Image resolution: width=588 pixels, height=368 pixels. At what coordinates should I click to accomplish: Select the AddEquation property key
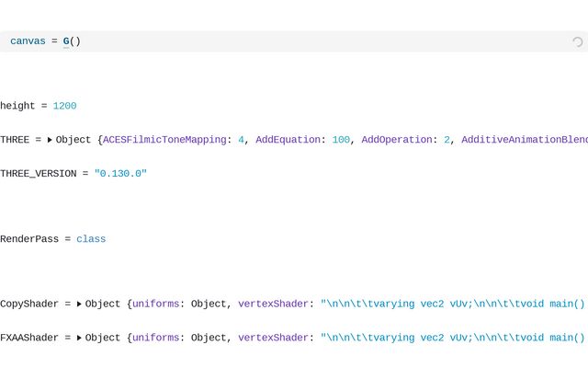pos(288,140)
